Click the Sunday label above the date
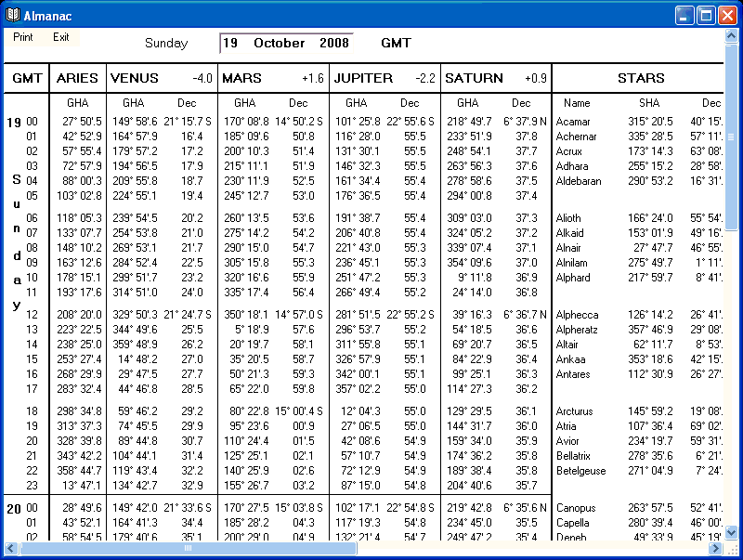Screen dimensions: 743x560 coord(165,43)
